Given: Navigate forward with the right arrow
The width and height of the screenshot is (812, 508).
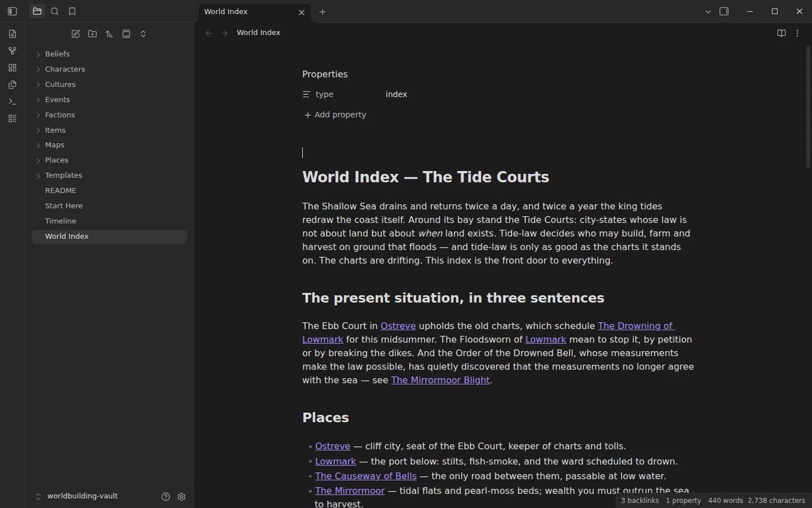Looking at the screenshot, I should (224, 33).
